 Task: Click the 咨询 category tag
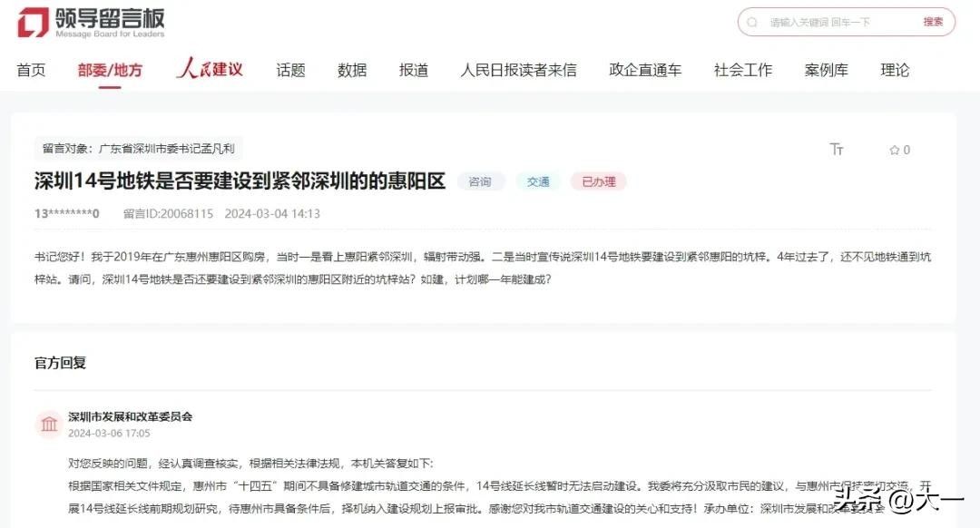pyautogui.click(x=480, y=181)
